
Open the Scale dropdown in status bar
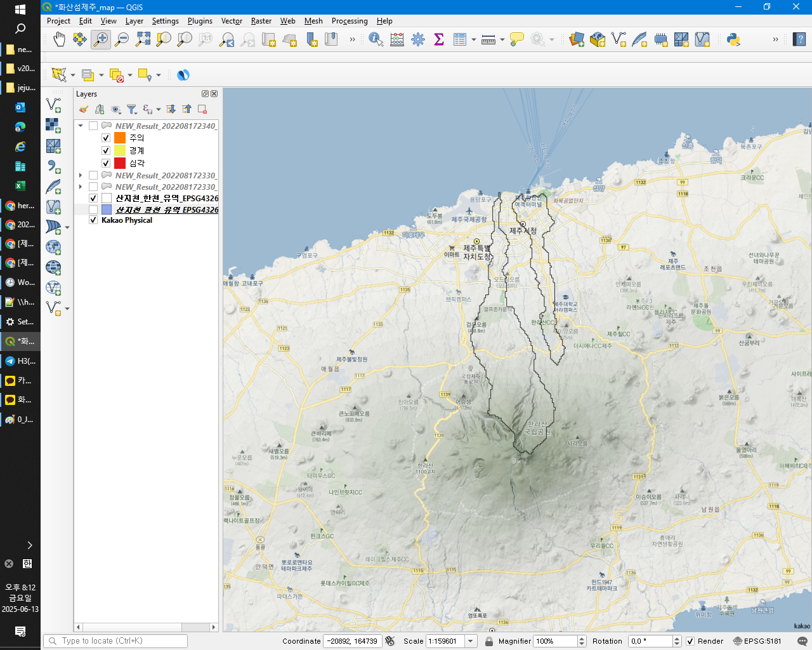tap(471, 641)
